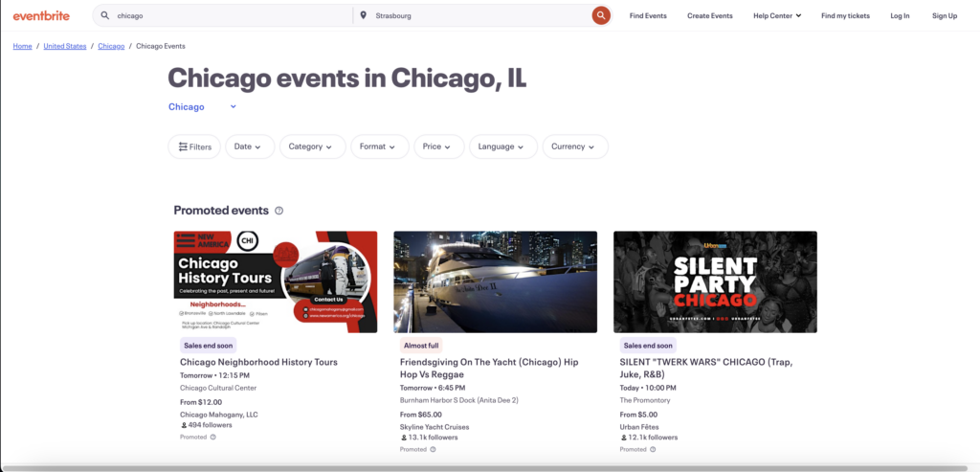Open the Format filter dropdown

click(x=380, y=146)
